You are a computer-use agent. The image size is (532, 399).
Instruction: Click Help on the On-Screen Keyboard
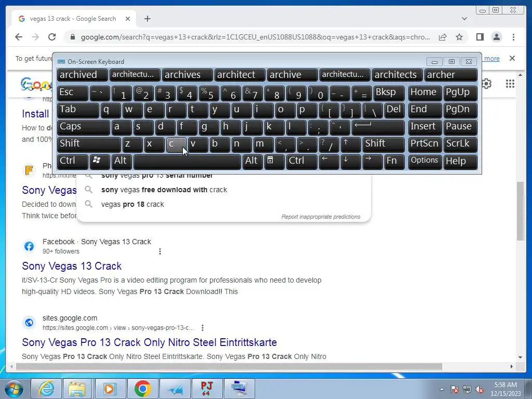tap(460, 161)
